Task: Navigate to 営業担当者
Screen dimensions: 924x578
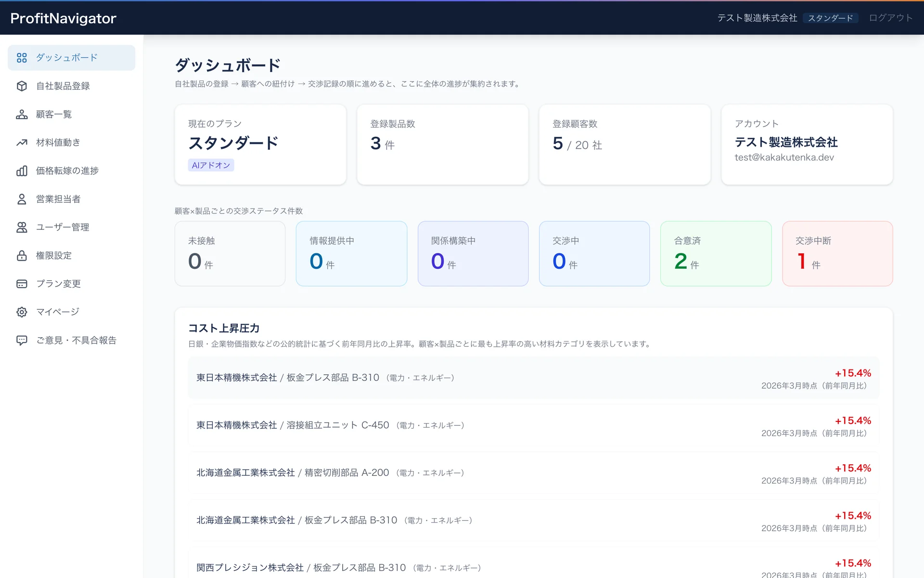Action: (71, 199)
